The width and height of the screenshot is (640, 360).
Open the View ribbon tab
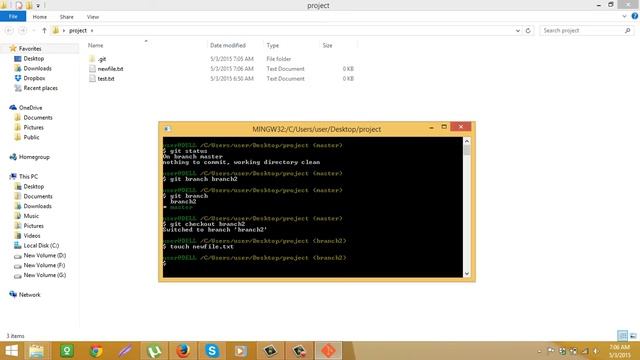coord(93,17)
